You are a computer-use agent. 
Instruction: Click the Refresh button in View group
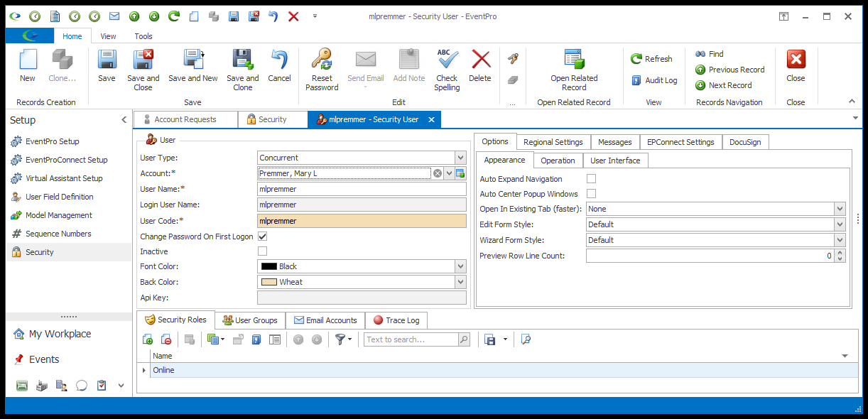click(x=651, y=59)
